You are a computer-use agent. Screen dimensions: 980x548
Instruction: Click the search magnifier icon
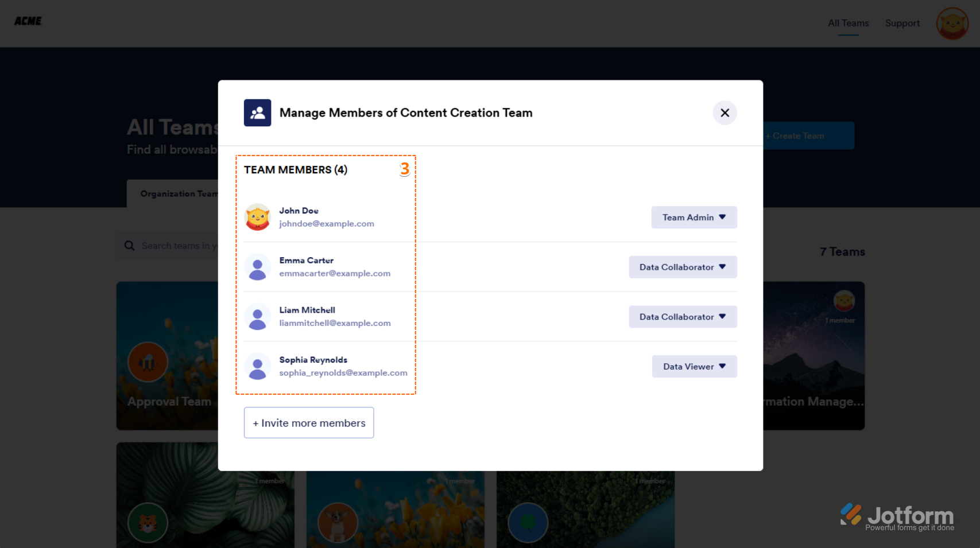pos(130,246)
